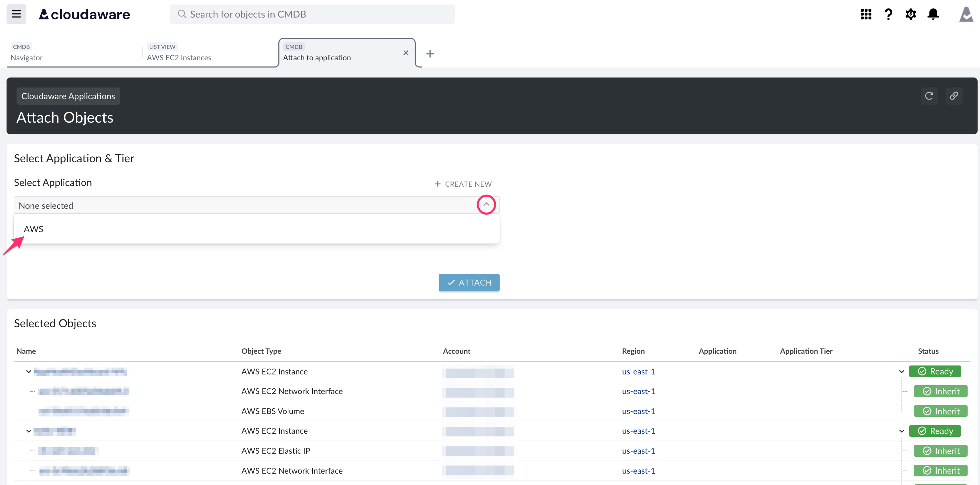
Task: Open the us-east-1 region link
Action: pos(638,372)
